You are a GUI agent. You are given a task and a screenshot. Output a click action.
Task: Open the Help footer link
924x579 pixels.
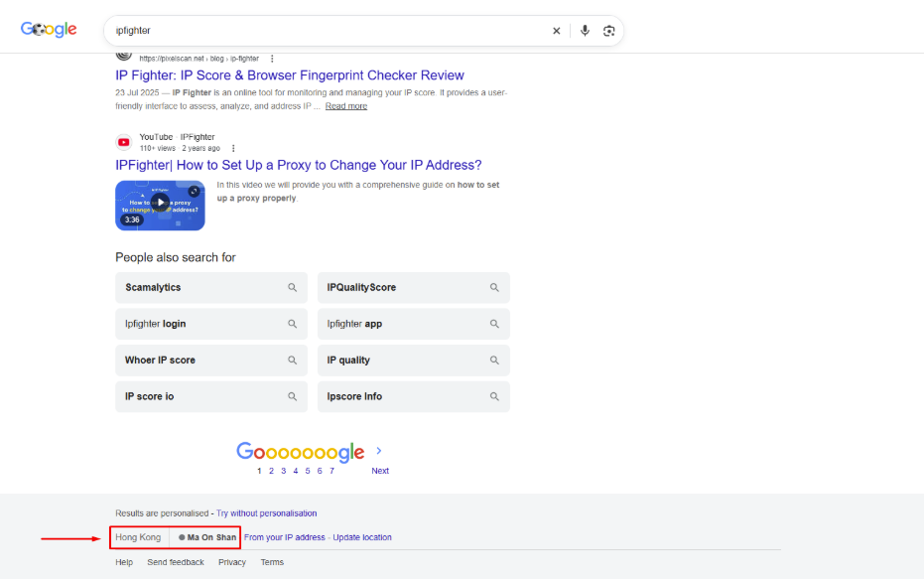pyautogui.click(x=124, y=562)
